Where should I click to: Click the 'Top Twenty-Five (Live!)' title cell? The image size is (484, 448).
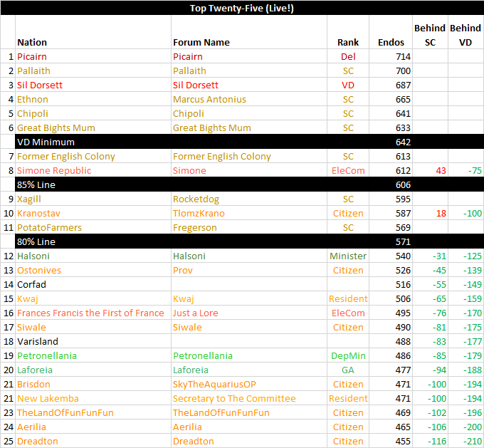[x=242, y=8]
